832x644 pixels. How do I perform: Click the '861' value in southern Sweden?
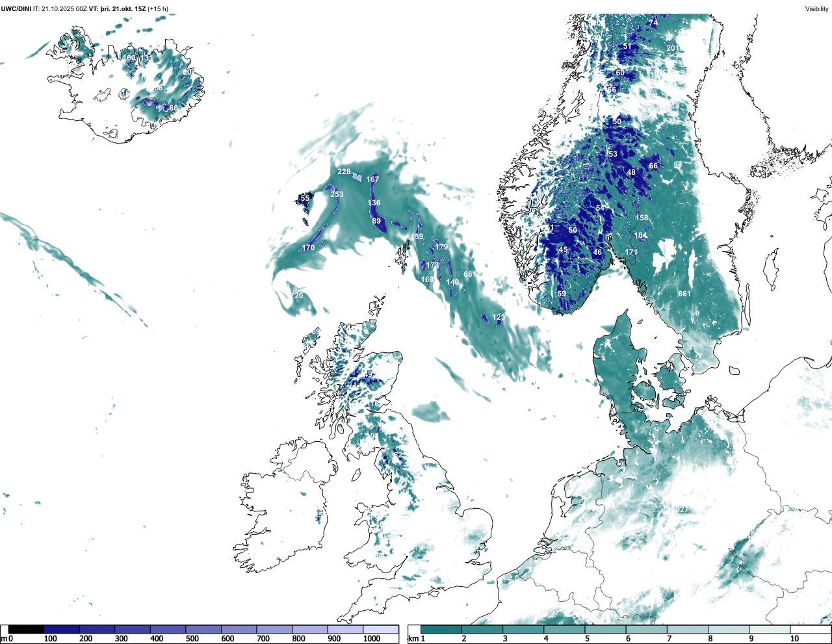(684, 294)
